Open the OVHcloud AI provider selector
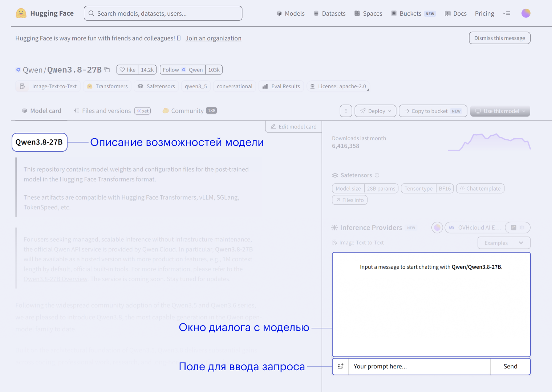This screenshot has width=552, height=392. point(475,228)
